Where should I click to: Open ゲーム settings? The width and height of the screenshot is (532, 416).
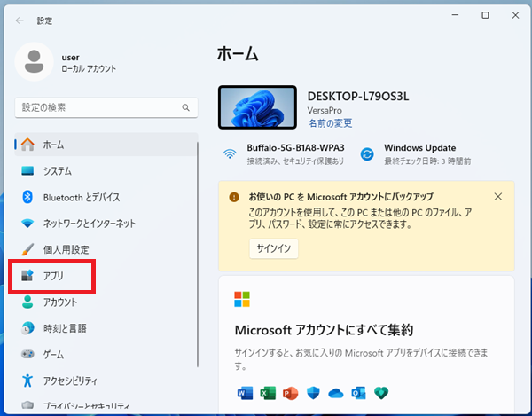106,355
